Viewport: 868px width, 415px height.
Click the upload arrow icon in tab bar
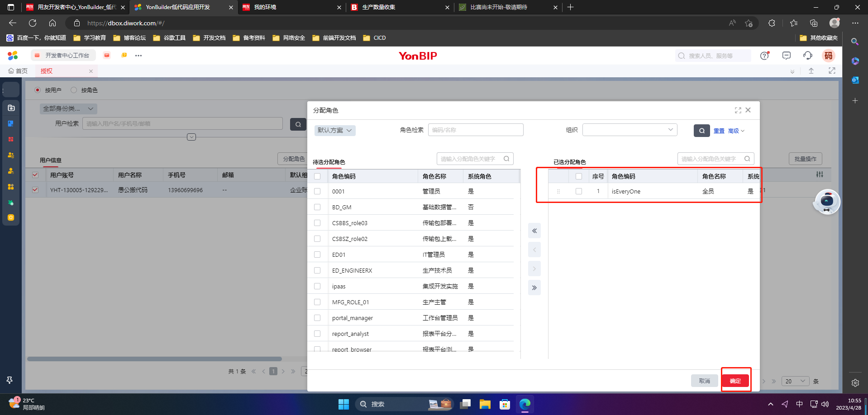point(811,71)
